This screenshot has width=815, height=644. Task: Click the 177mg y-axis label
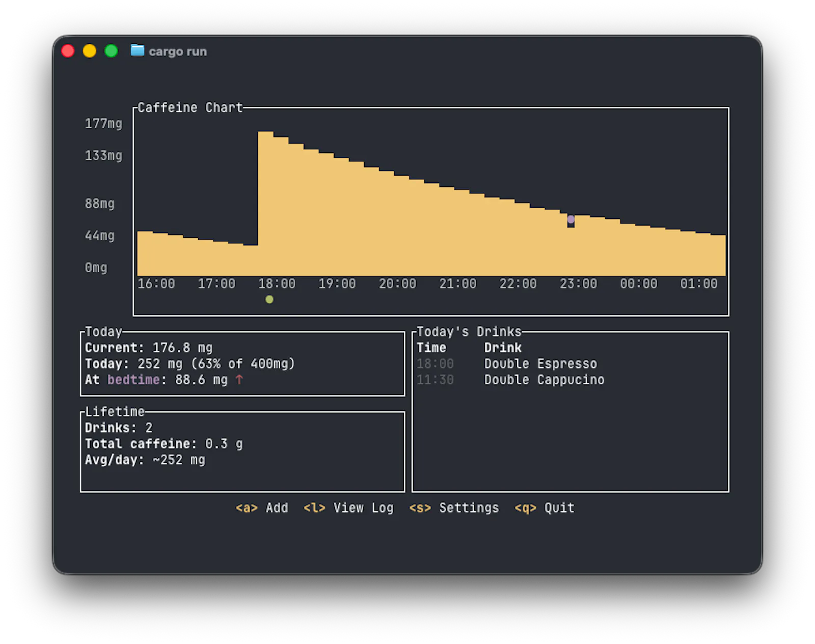click(x=103, y=124)
